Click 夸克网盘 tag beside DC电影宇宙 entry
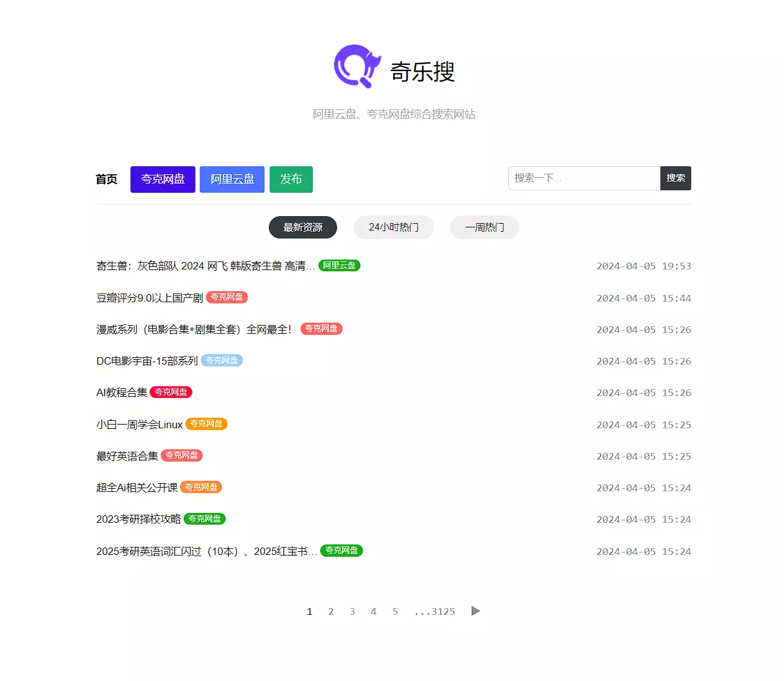The width and height of the screenshot is (784, 681). click(x=221, y=361)
